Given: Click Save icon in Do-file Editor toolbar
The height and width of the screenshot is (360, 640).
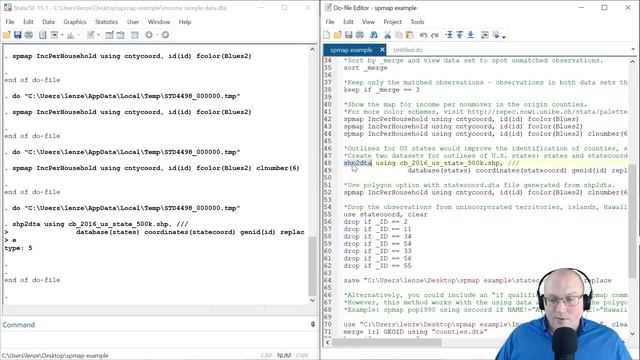Looking at the screenshot, I should click(349, 35).
